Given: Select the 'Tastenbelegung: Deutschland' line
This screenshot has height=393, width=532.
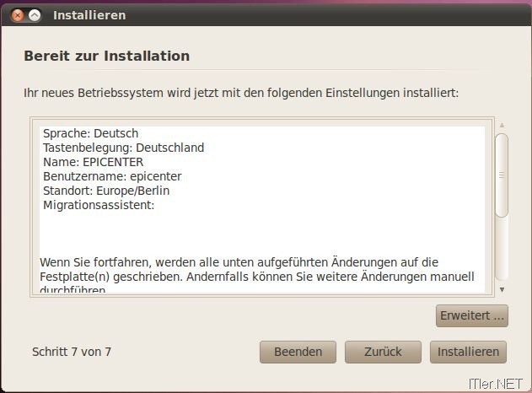Looking at the screenshot, I should click(x=123, y=148).
